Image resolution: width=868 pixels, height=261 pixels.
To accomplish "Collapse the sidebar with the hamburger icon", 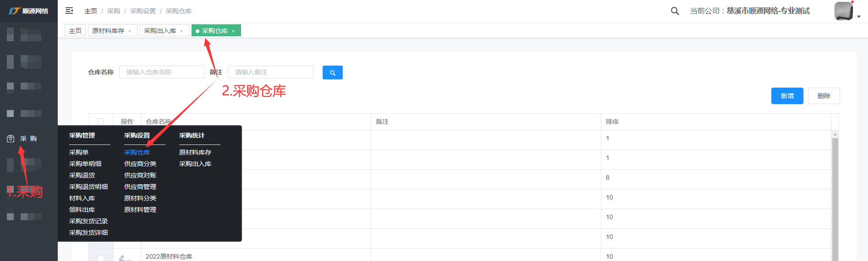I will 69,11.
